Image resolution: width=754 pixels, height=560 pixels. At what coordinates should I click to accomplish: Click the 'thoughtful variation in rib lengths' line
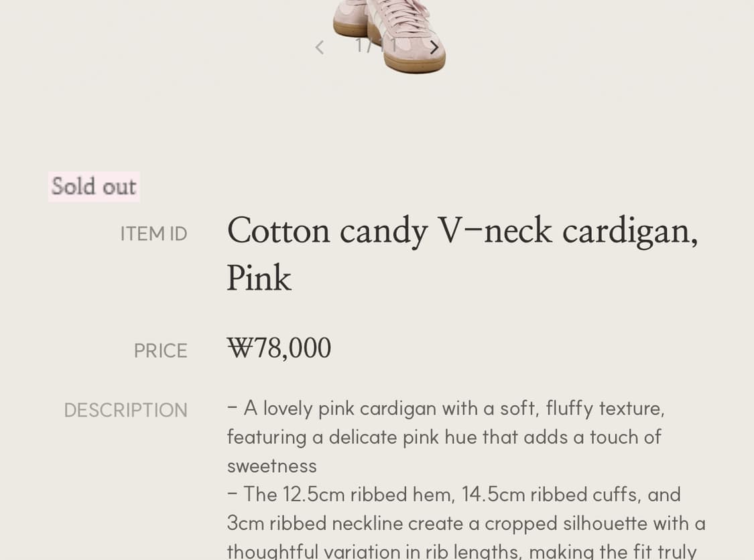point(462,551)
